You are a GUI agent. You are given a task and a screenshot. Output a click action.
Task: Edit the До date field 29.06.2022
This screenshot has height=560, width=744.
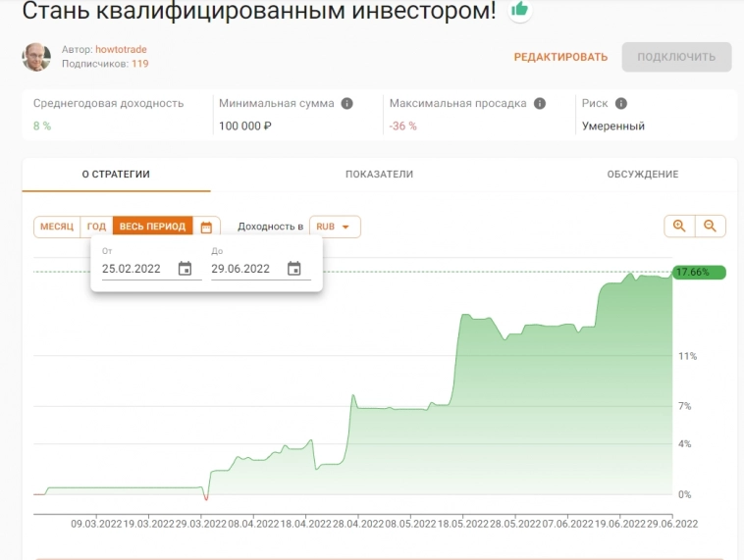coord(240,269)
